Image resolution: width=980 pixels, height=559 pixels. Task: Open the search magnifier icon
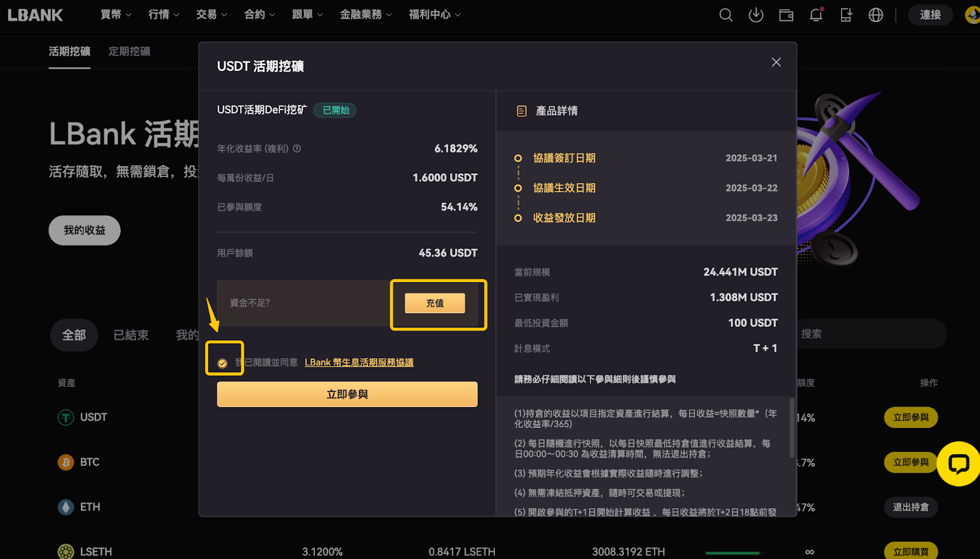point(726,15)
